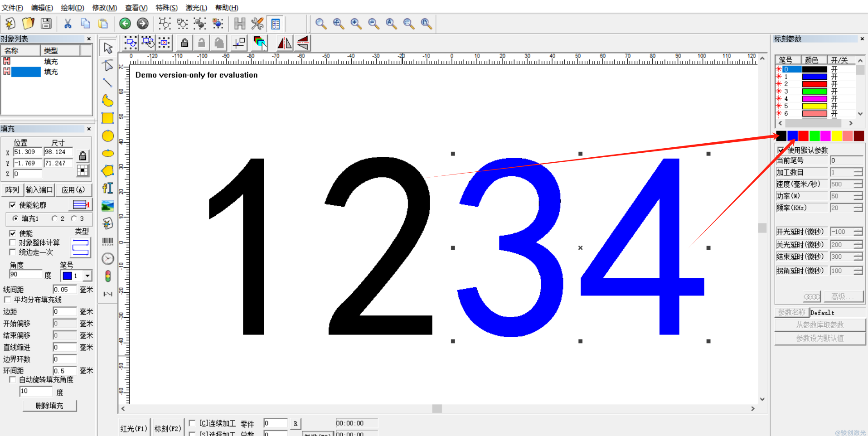The width and height of the screenshot is (868, 436).
Task: Select the 填充1 radio button
Action: point(15,218)
